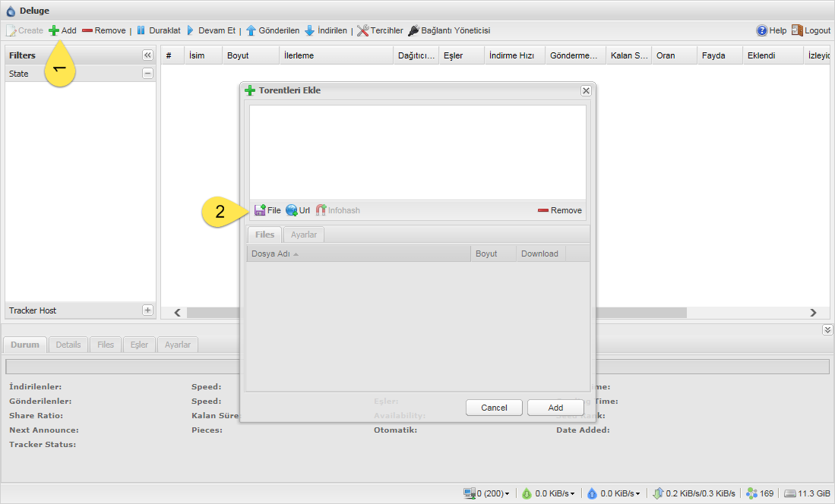Click the Add button in the dialog
This screenshot has width=835, height=504.
(x=555, y=408)
